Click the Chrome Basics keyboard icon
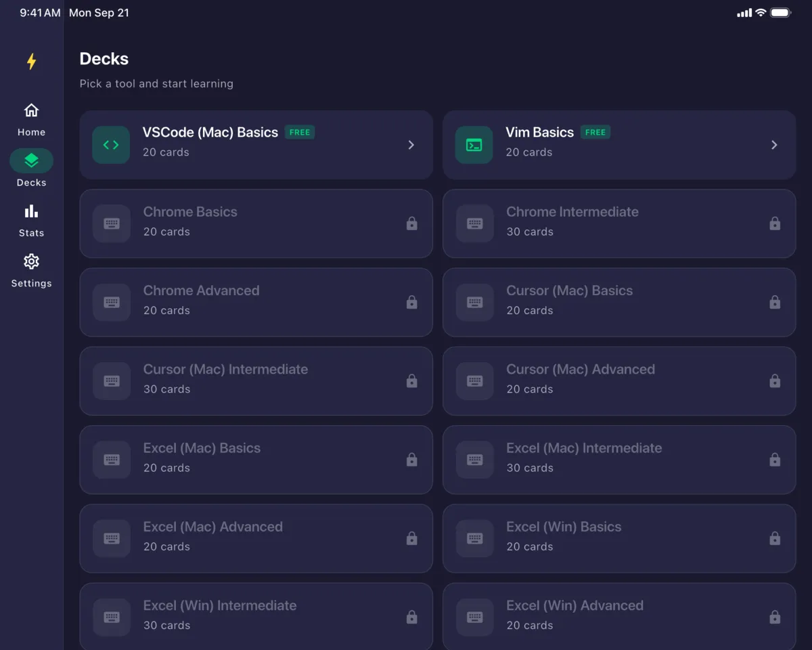Viewport: 812px width, 650px height. 112,223
